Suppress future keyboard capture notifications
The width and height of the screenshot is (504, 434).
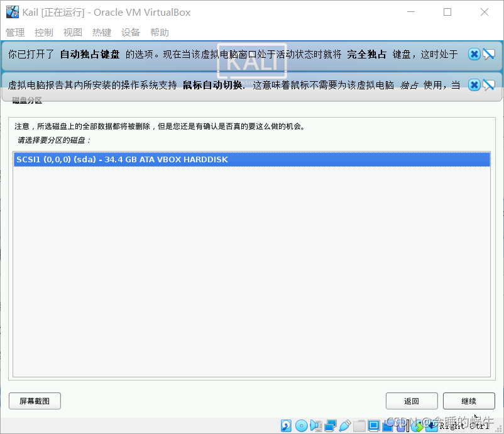click(488, 54)
